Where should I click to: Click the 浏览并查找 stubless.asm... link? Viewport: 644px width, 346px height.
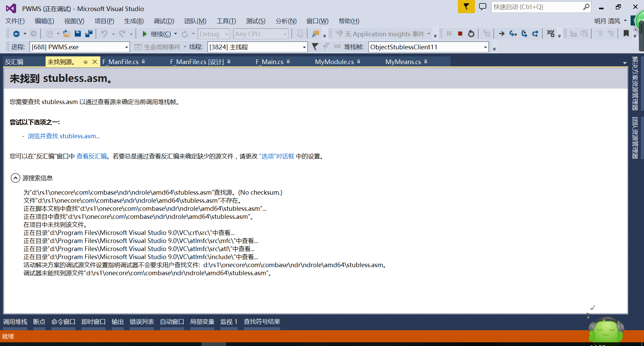64,136
